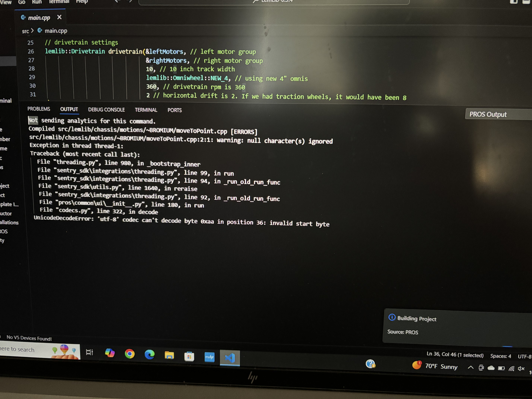Click the 'drivetrain settings' comment line
Viewport: 532px width, 399px height.
81,43
